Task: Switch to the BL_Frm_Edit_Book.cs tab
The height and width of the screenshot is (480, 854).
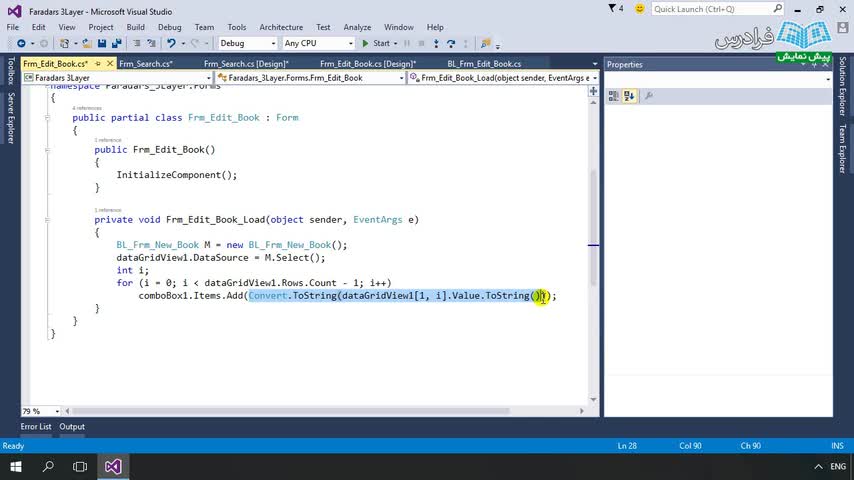Action: pos(484,64)
